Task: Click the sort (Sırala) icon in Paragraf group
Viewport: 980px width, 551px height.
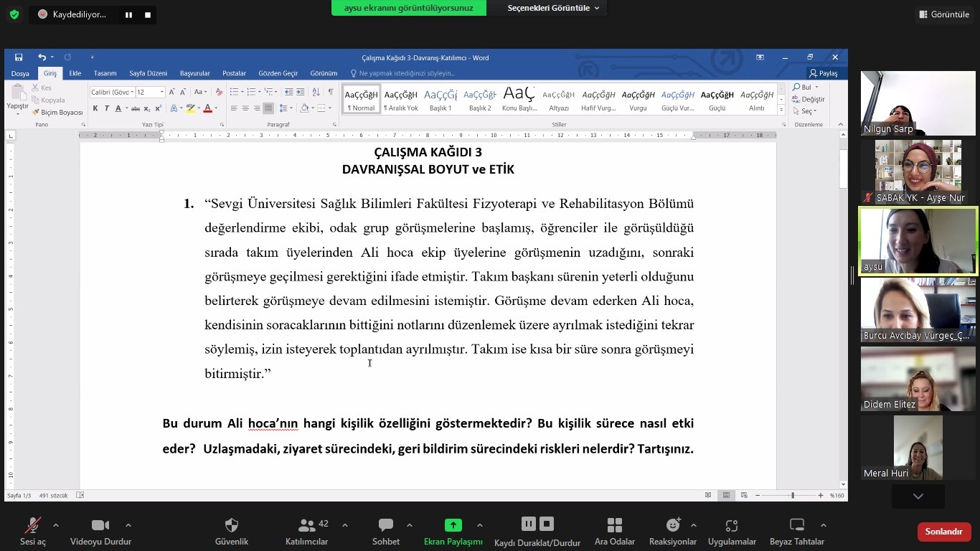Action: tap(316, 92)
